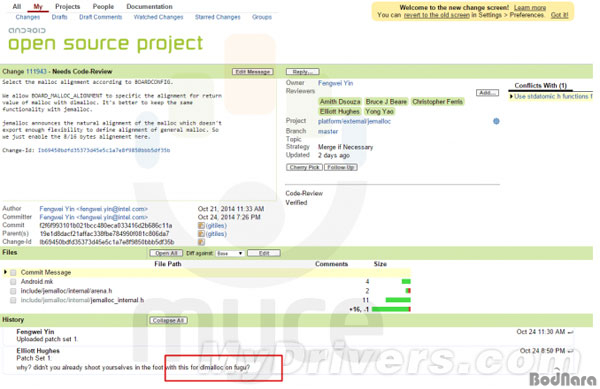Tick the jemalloc_internal.h reviewed checkbox

13,300
